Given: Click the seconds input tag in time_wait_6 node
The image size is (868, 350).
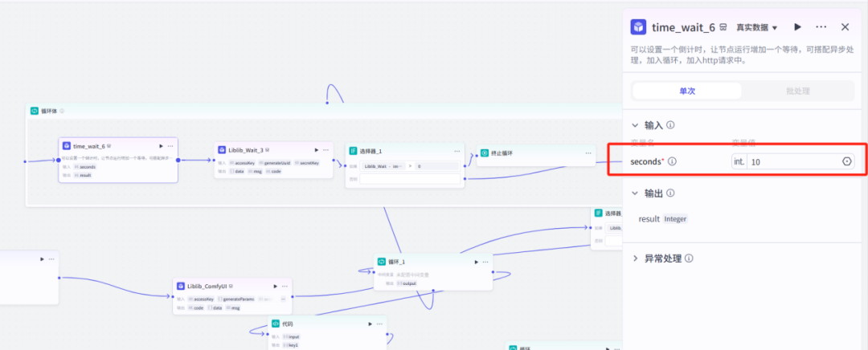Looking at the screenshot, I should [84, 166].
